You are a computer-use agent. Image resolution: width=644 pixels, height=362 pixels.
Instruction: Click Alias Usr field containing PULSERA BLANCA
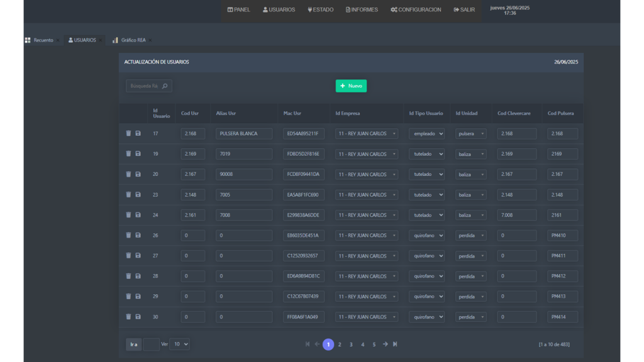point(244,133)
